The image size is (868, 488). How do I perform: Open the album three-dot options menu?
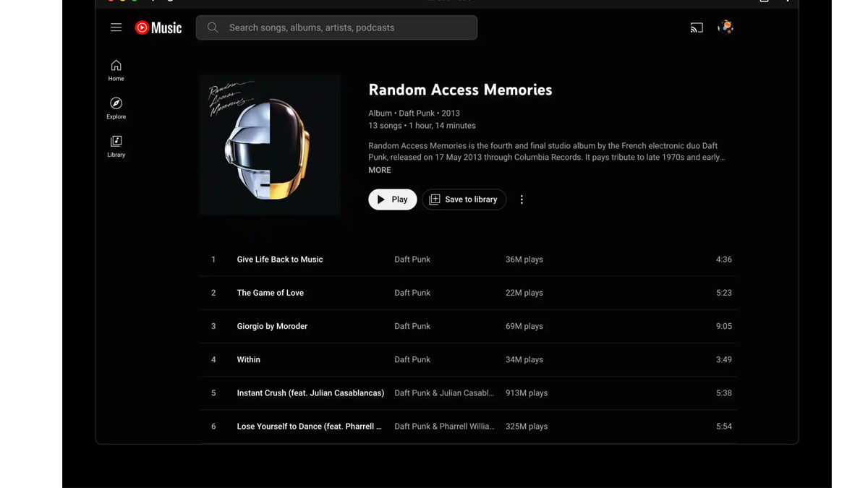(x=522, y=200)
